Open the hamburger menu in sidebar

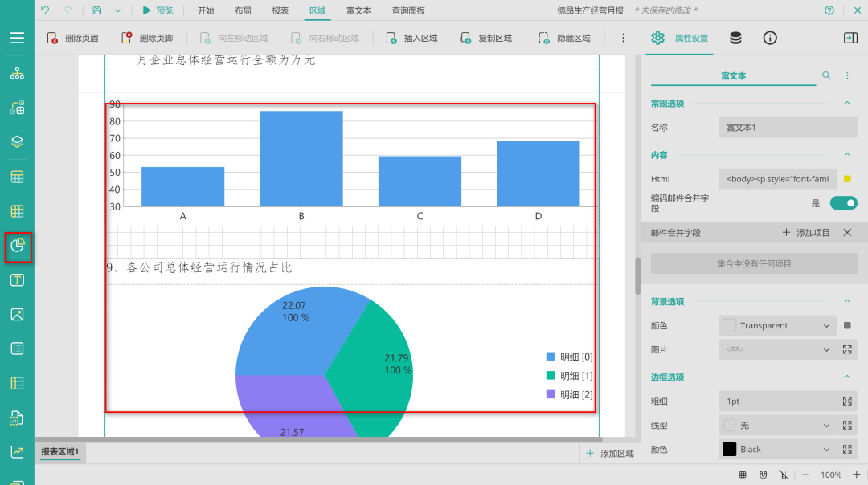[17, 38]
